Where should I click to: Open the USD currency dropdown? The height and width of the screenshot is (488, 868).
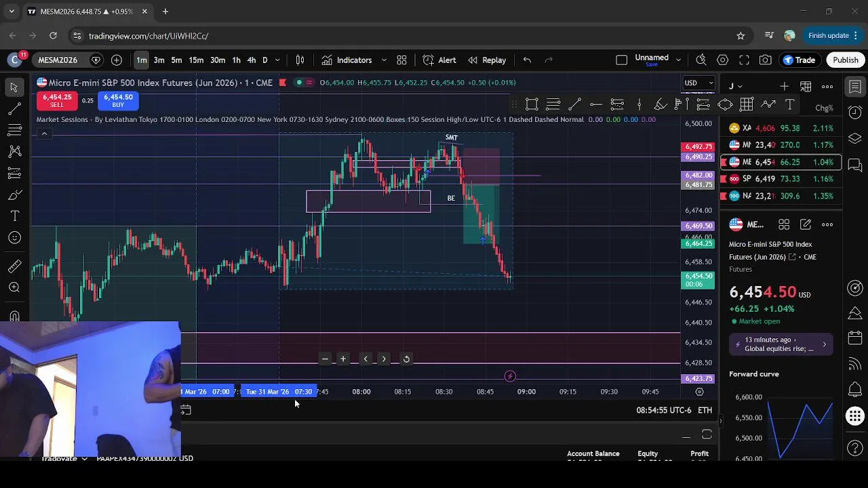pos(699,83)
